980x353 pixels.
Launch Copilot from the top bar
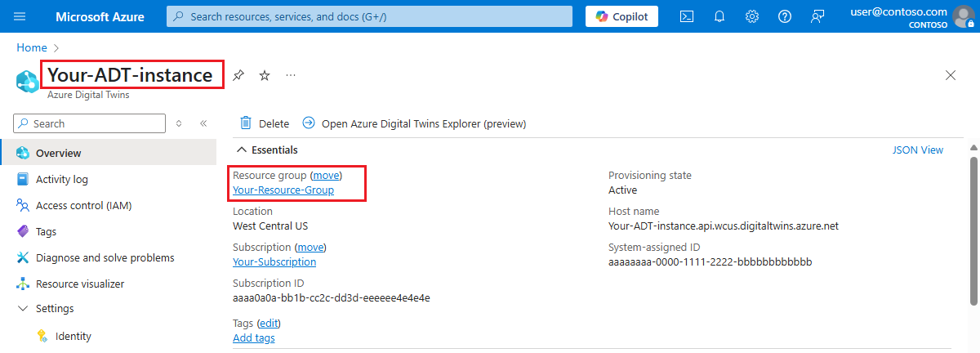(621, 16)
